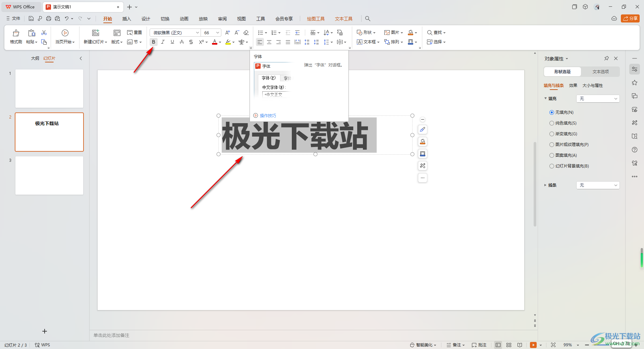The image size is (644, 349).
Task: Switch to slide sorter view
Action: pyautogui.click(x=509, y=345)
